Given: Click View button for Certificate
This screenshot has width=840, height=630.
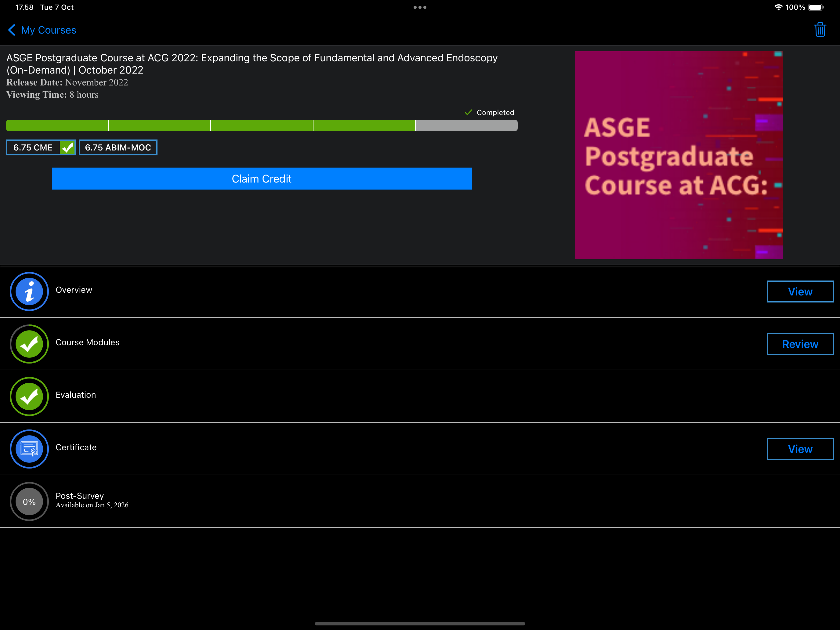Looking at the screenshot, I should pyautogui.click(x=800, y=449).
